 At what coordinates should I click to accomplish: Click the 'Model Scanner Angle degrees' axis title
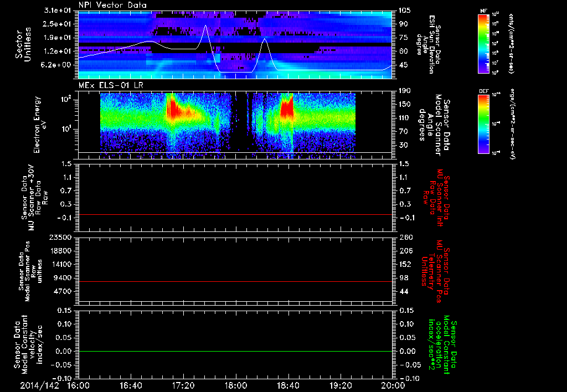[x=430, y=125]
